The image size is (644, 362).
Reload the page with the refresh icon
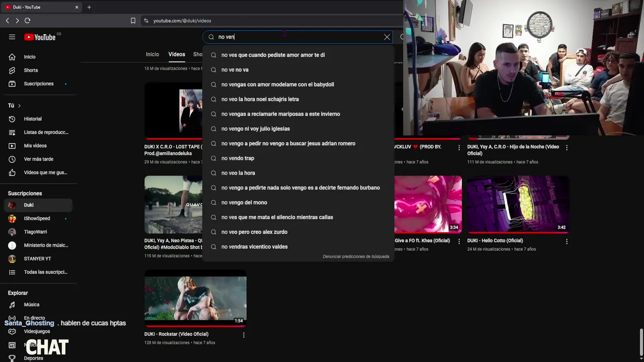[x=27, y=21]
